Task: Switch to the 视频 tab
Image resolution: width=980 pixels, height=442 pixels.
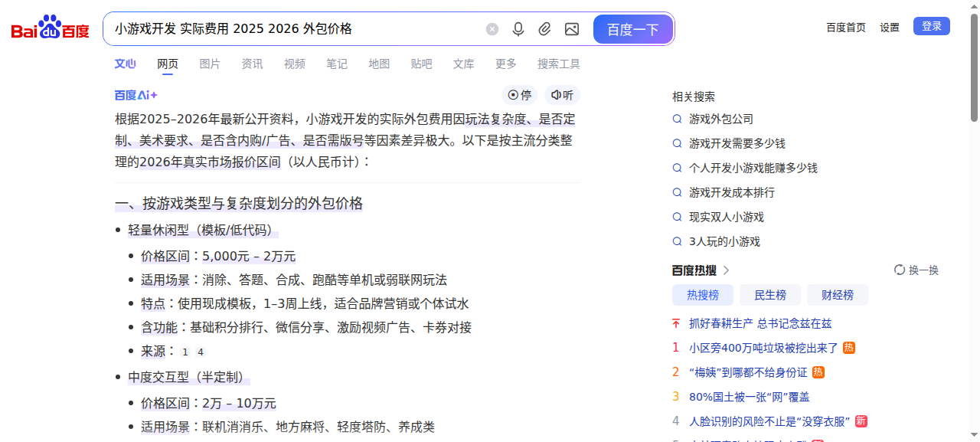Action: (294, 64)
